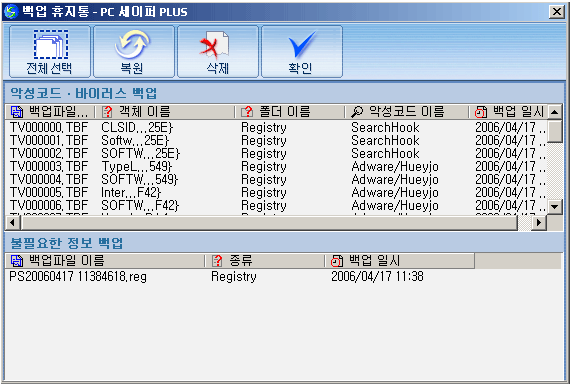Image resolution: width=574 pixels, height=387 pixels.
Task: Click Registry folder in the TV000005.TBF row
Action: [x=264, y=193]
